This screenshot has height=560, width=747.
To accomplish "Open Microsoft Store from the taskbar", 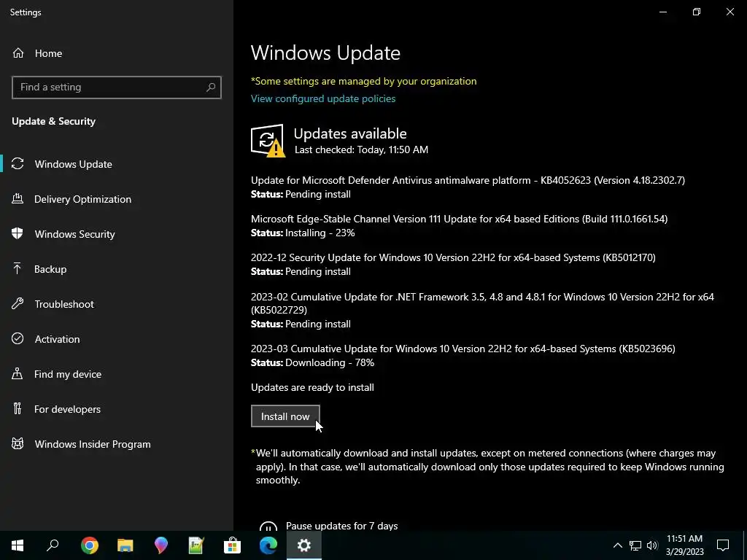I will coord(233,545).
